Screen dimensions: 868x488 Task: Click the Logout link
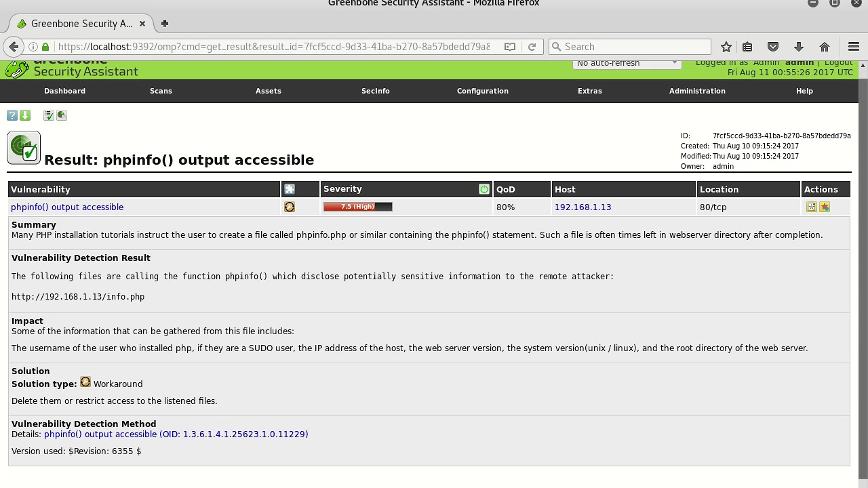[839, 62]
